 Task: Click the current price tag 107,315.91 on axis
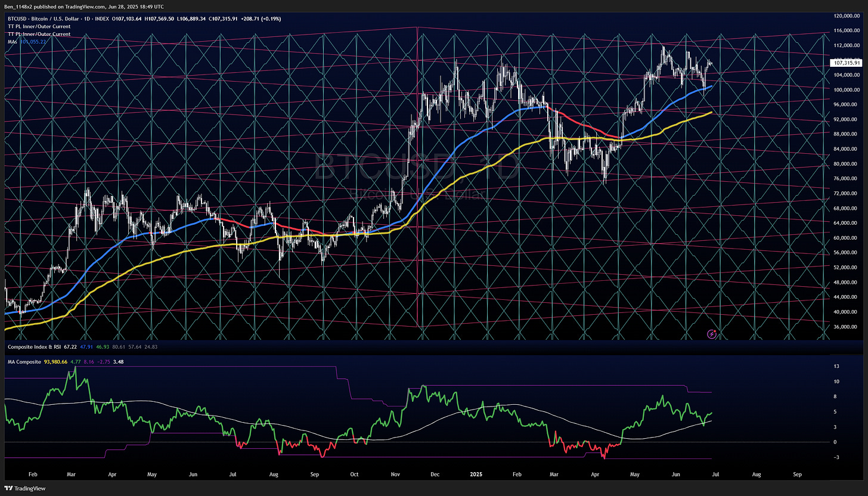point(846,63)
